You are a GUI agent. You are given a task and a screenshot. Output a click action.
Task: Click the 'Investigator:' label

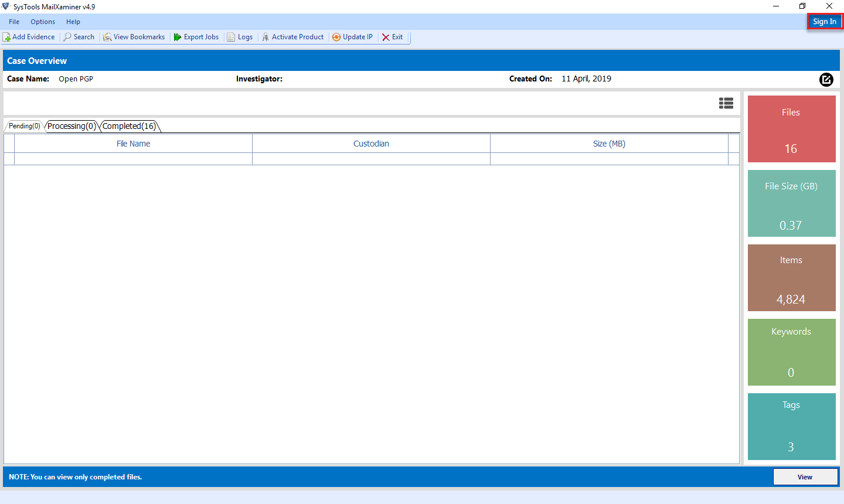259,79
